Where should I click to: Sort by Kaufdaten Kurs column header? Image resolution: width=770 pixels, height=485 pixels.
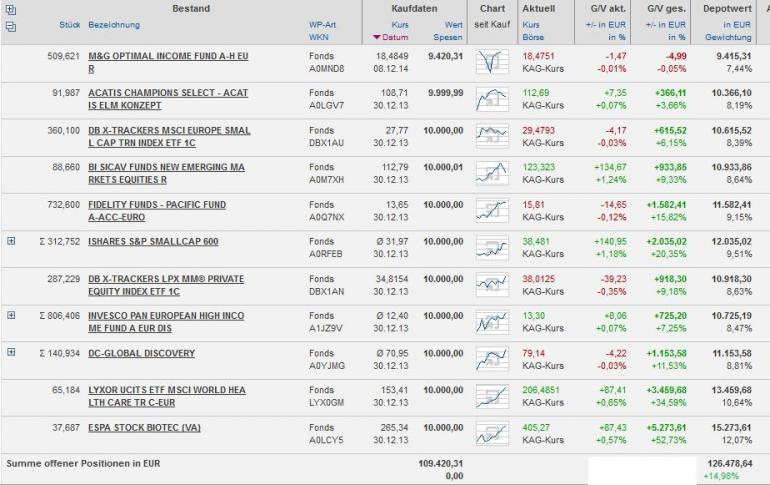coord(400,25)
